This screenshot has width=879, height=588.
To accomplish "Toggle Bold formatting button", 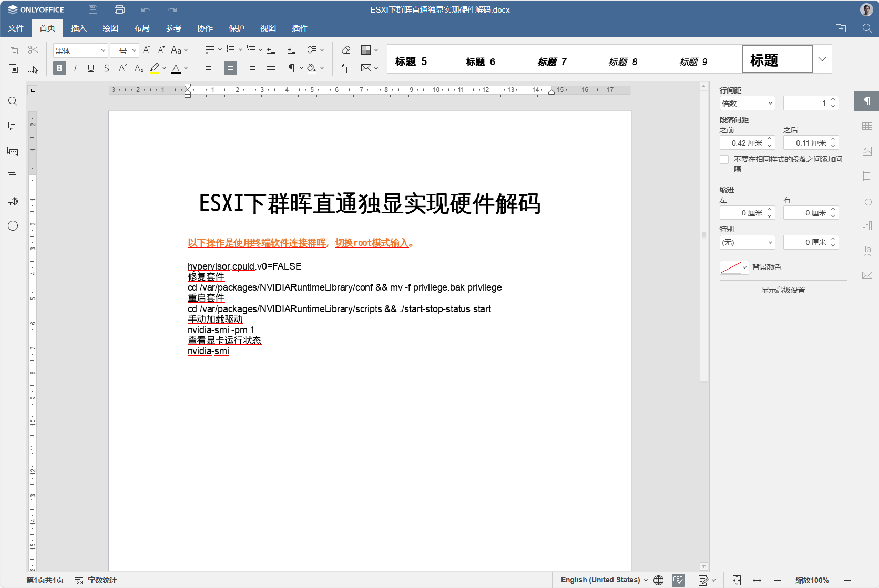I will [x=59, y=68].
